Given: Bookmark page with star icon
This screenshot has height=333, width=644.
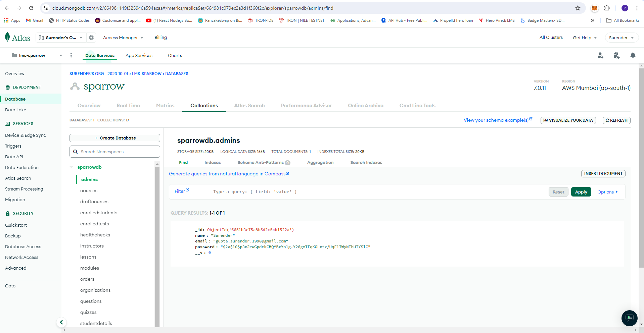Looking at the screenshot, I should pos(578,8).
